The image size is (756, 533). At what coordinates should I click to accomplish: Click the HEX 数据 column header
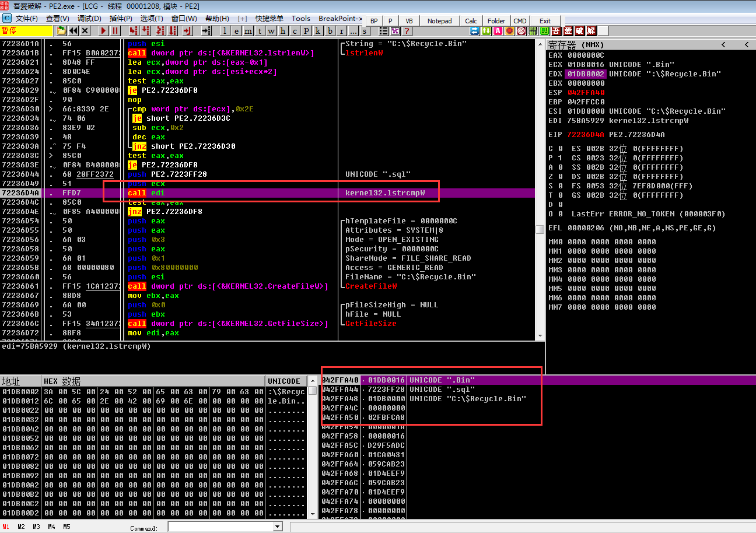(x=154, y=381)
